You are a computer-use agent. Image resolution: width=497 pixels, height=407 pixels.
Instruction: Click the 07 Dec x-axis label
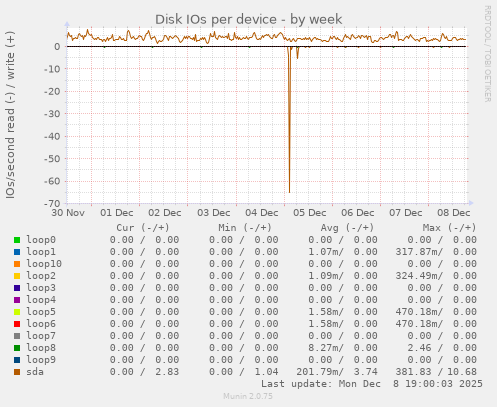click(x=406, y=213)
